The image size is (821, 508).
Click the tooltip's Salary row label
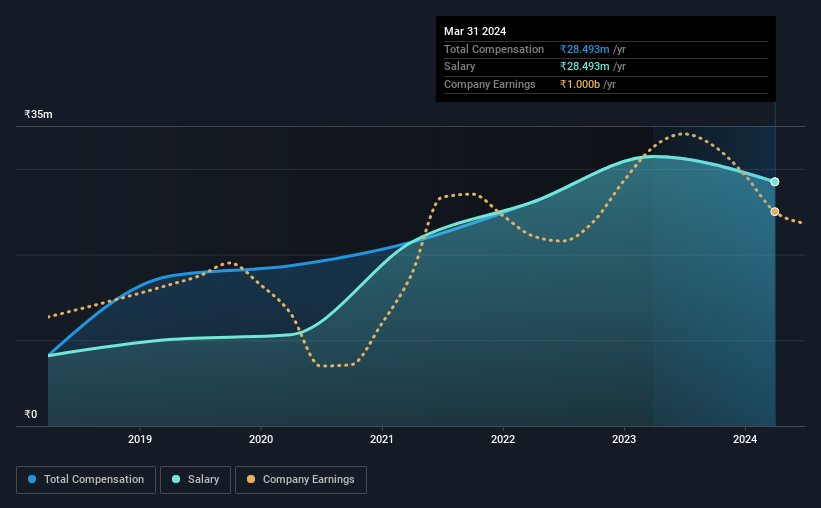(460, 67)
